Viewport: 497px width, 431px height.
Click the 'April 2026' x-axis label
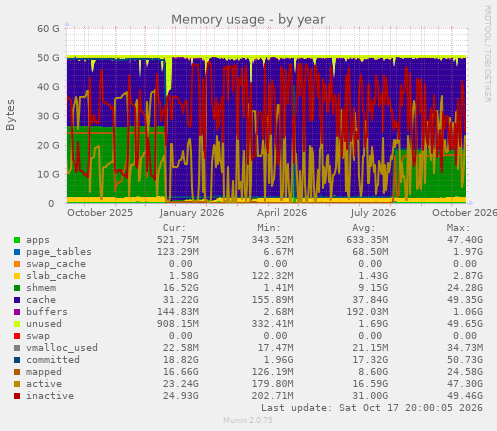pos(282,213)
